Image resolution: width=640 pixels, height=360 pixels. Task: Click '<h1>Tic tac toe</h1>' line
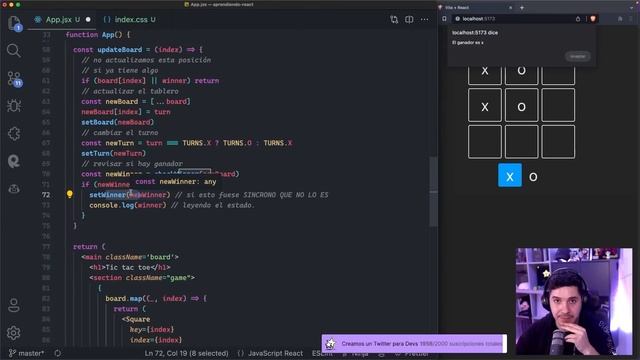[130, 267]
